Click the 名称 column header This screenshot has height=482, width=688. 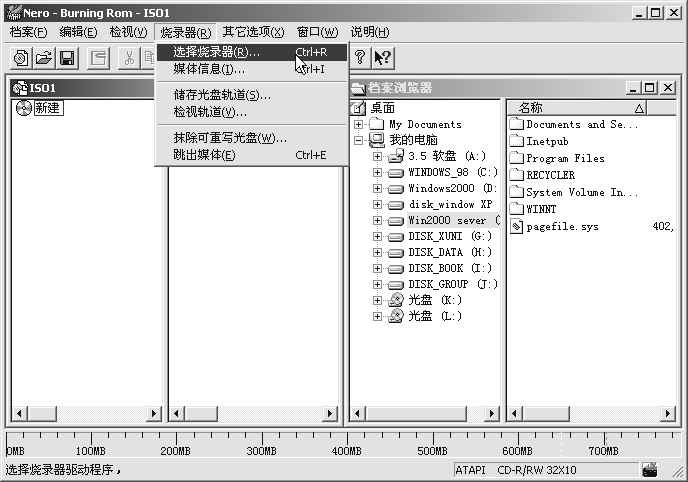(577, 108)
